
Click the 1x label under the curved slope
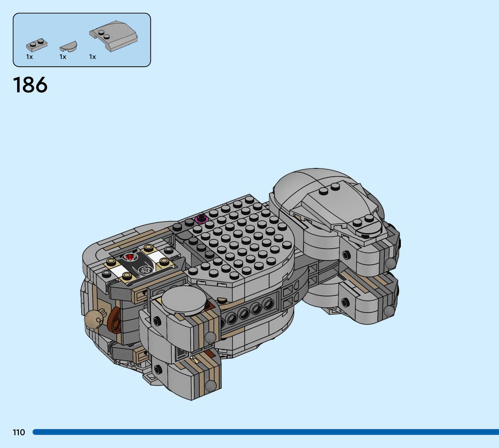[93, 57]
